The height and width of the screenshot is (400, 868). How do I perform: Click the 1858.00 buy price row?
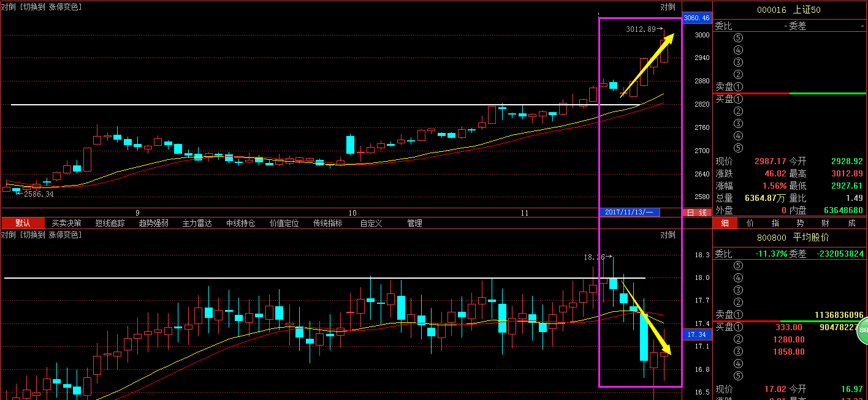[789, 352]
